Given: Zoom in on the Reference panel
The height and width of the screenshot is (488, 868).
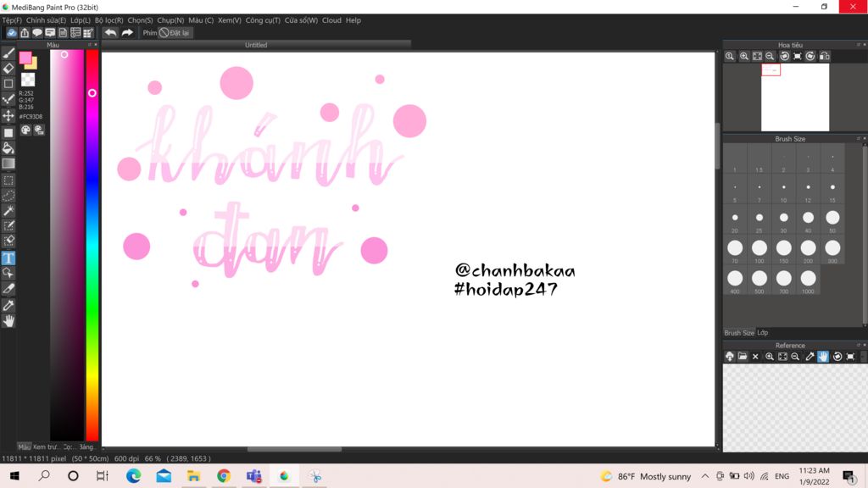Looking at the screenshot, I should coord(770,357).
